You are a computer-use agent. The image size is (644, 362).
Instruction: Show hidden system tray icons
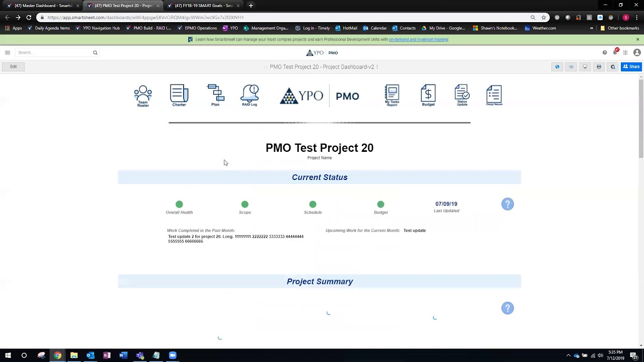(x=569, y=355)
